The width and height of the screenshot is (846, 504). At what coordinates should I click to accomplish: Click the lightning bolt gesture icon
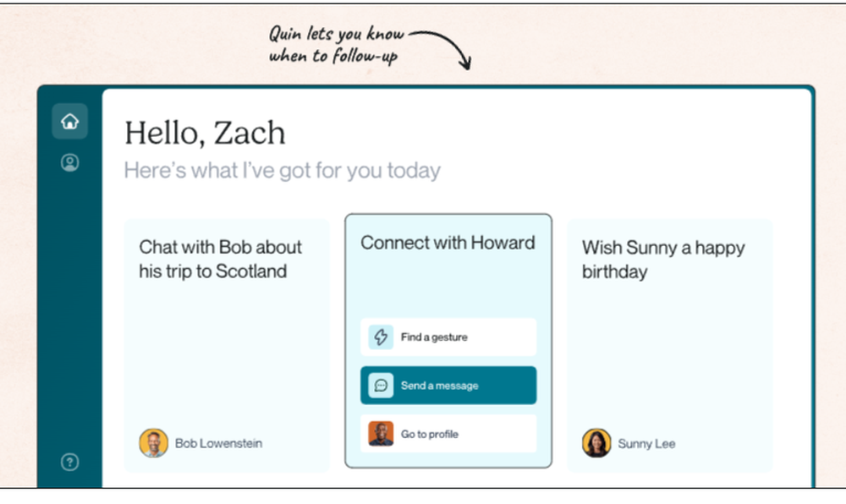381,337
